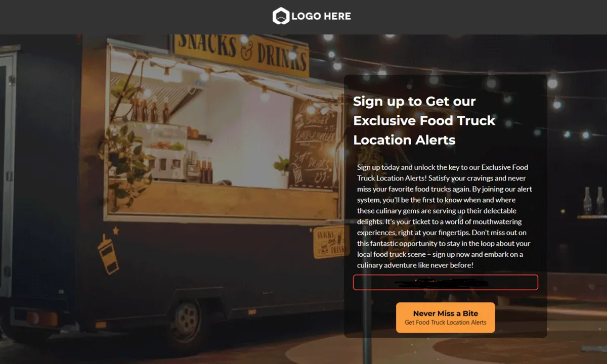Click the glass bottles on the far-right table
Screen dimensions: 607x364
pyautogui.click(x=593, y=201)
